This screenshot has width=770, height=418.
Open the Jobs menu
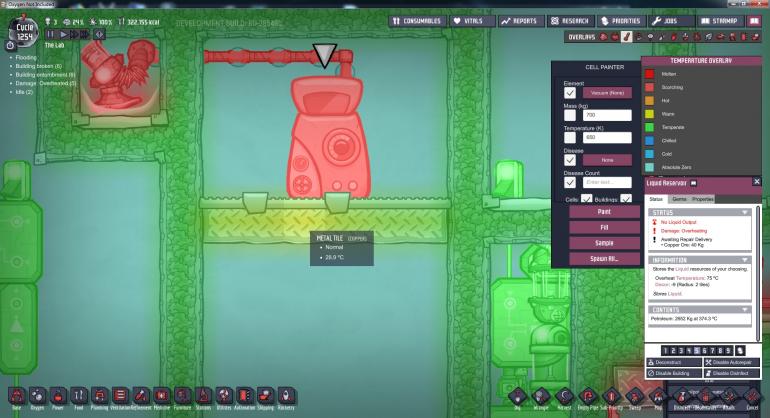pos(672,21)
